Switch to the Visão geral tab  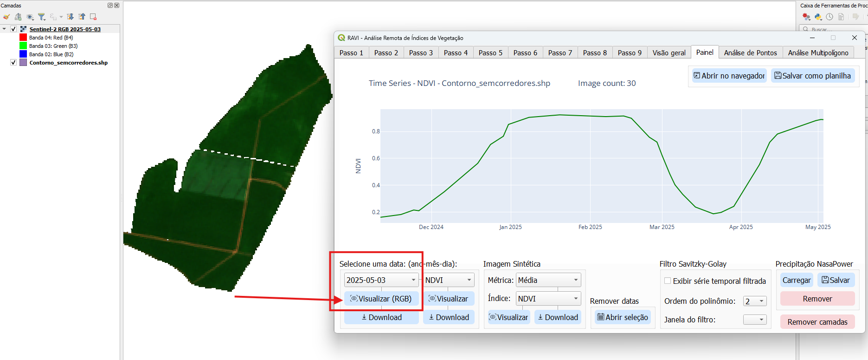point(669,52)
